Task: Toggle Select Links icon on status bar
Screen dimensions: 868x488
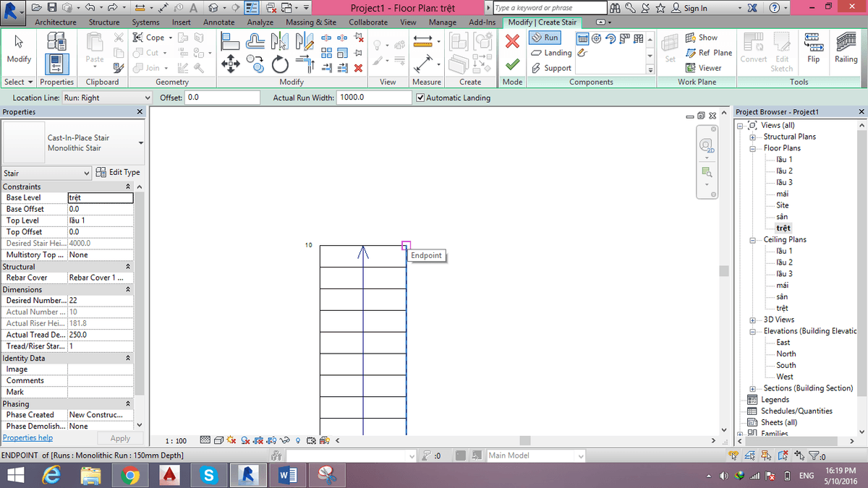Action: tap(733, 455)
